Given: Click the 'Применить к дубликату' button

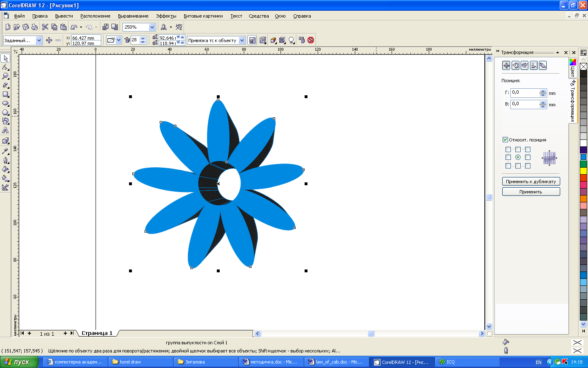Looking at the screenshot, I should click(531, 182).
